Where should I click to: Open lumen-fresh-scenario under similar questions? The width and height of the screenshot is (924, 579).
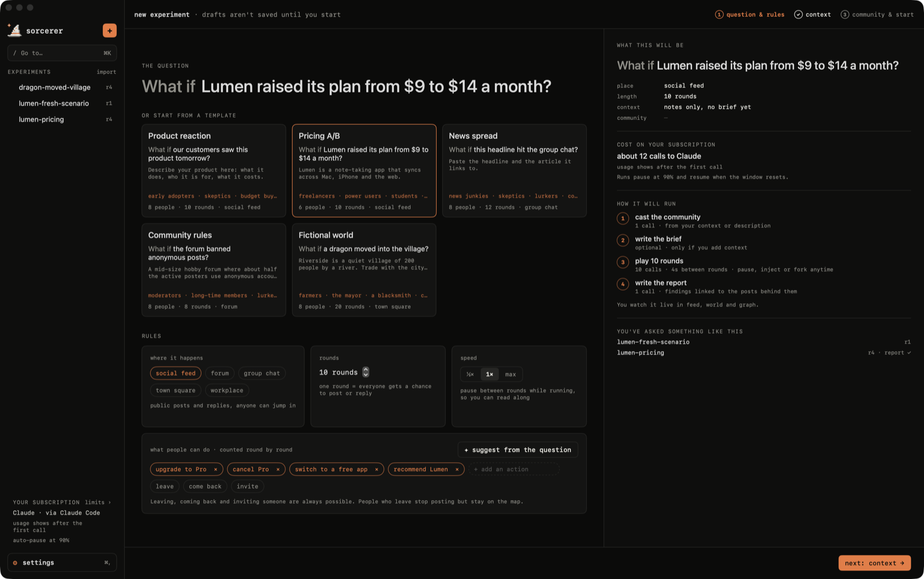(763, 342)
